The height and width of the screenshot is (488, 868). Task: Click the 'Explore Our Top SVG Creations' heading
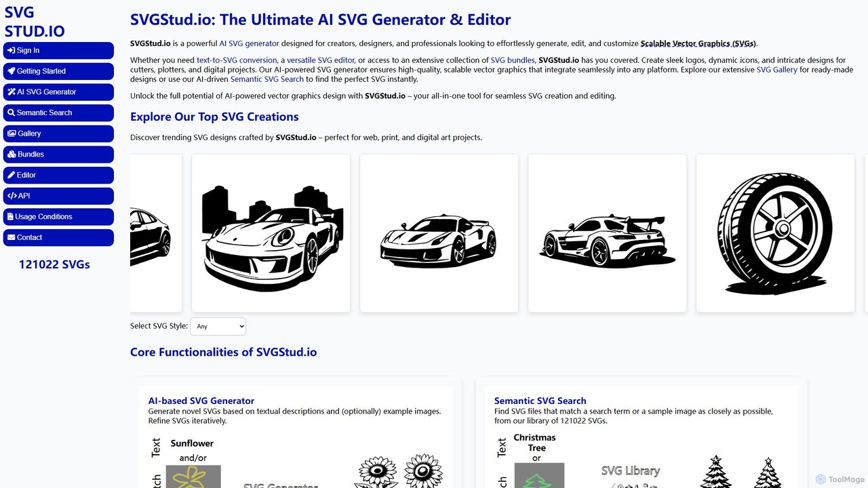pos(214,117)
